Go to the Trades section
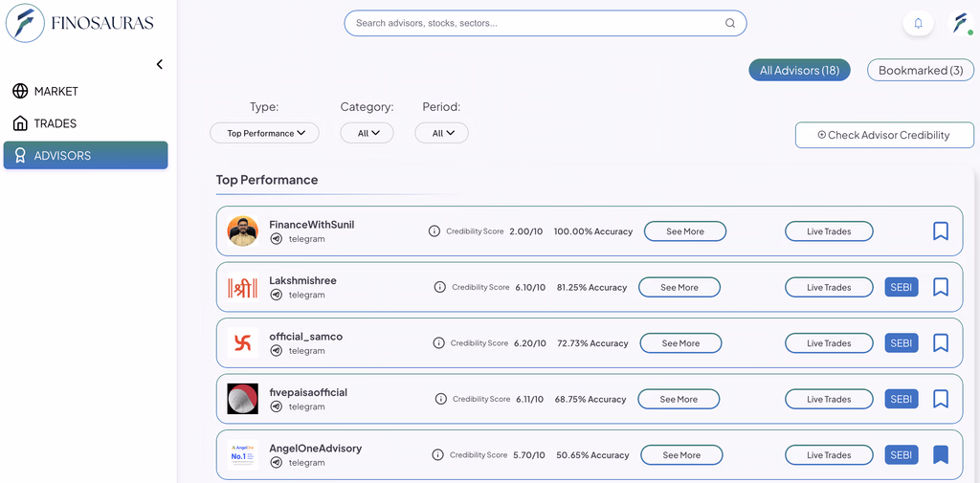980x483 pixels. 44,123
